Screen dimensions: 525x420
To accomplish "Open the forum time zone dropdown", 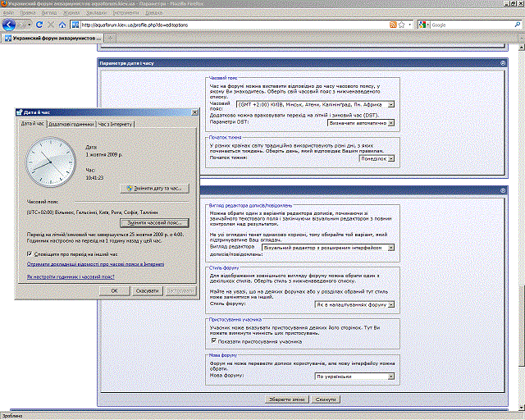I will (x=390, y=104).
